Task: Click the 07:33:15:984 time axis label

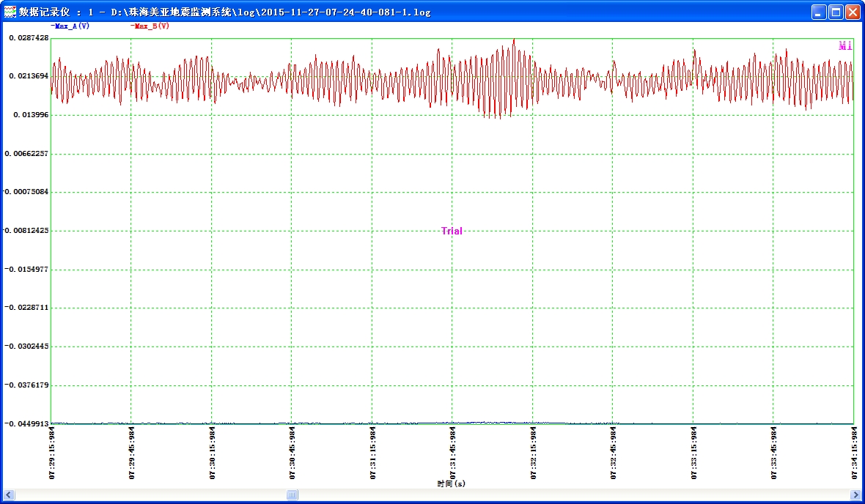Action: [x=694, y=453]
